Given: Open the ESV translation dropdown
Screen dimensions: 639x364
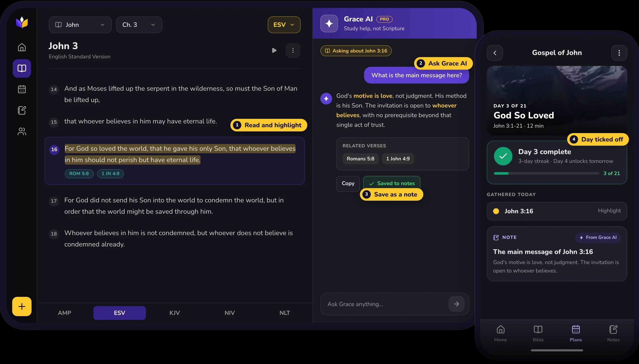Looking at the screenshot, I should click(x=284, y=25).
